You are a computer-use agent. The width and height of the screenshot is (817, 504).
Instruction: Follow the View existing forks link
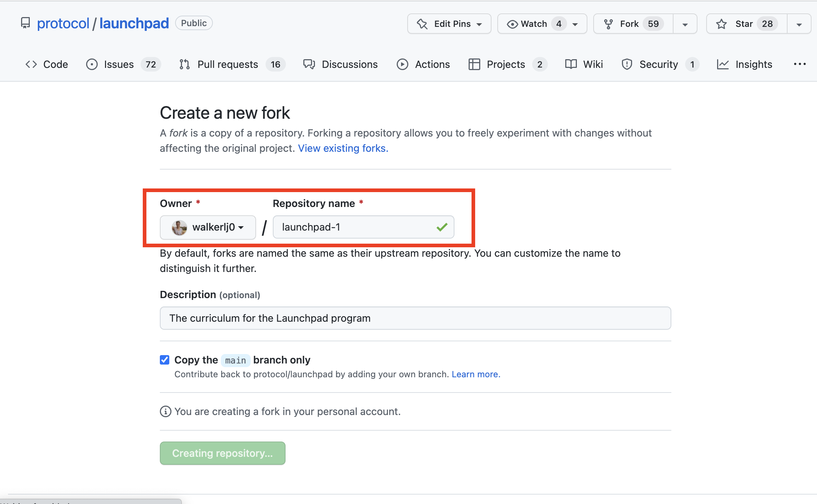click(343, 148)
